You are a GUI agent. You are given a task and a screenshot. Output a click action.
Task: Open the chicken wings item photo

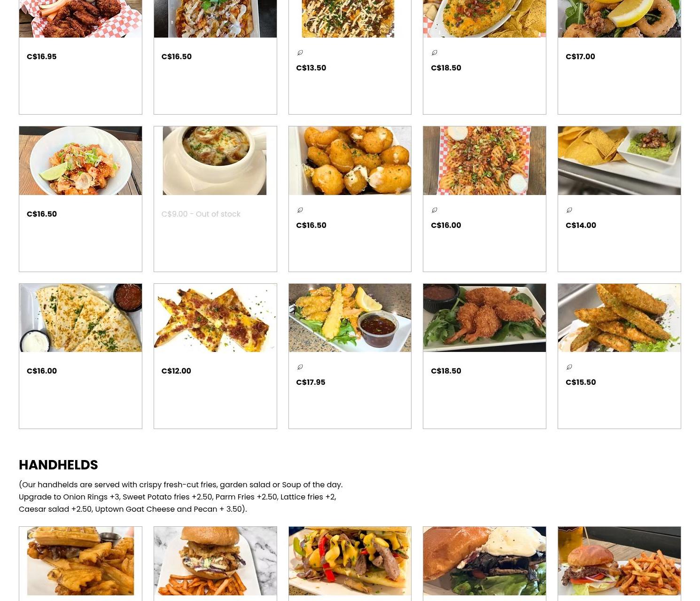pyautogui.click(x=80, y=19)
